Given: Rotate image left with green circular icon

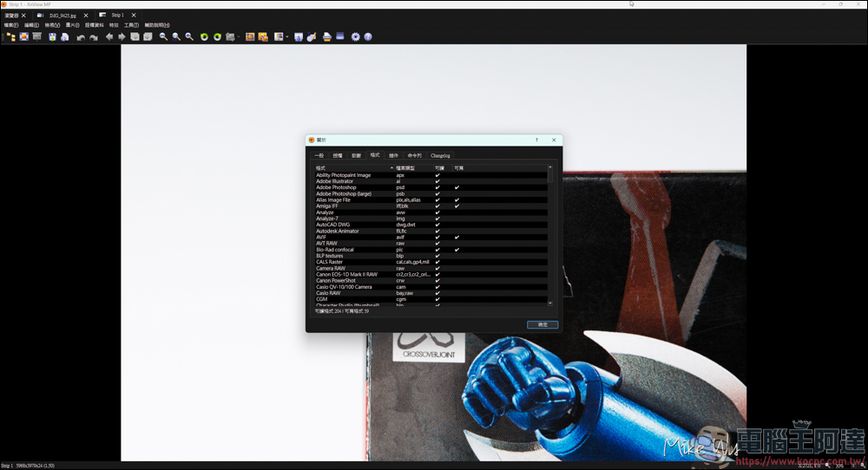Looking at the screenshot, I should (204, 37).
